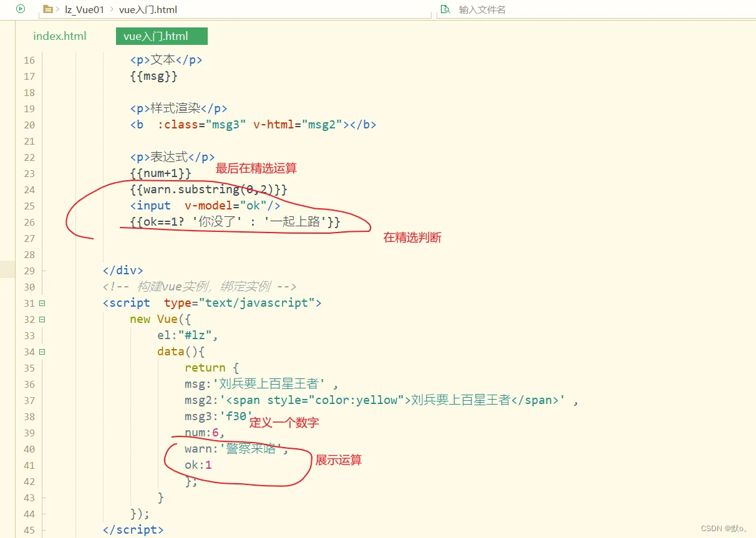Click the msg3:'f30' line
Image resolution: width=756 pixels, height=538 pixels.
pyautogui.click(x=219, y=416)
